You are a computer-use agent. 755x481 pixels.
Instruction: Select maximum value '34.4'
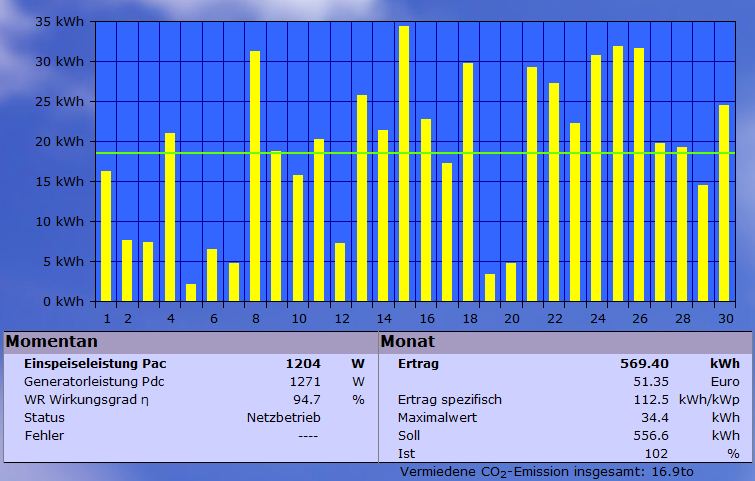[x=655, y=417]
